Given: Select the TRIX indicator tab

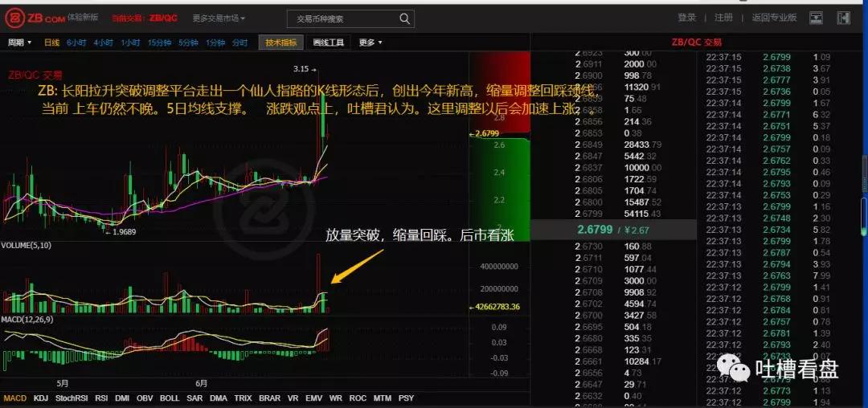Looking at the screenshot, I should coord(243,398).
